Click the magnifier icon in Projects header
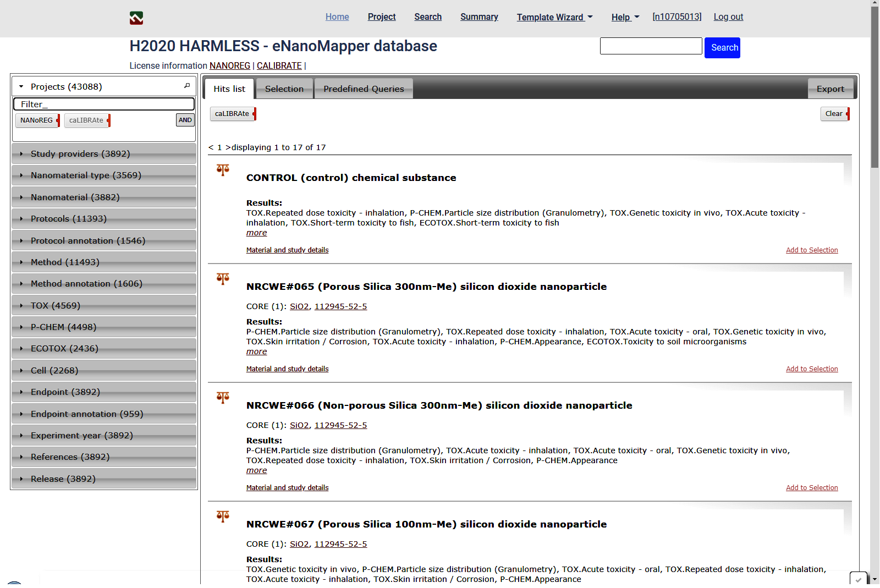This screenshot has width=880, height=588. pos(187,86)
